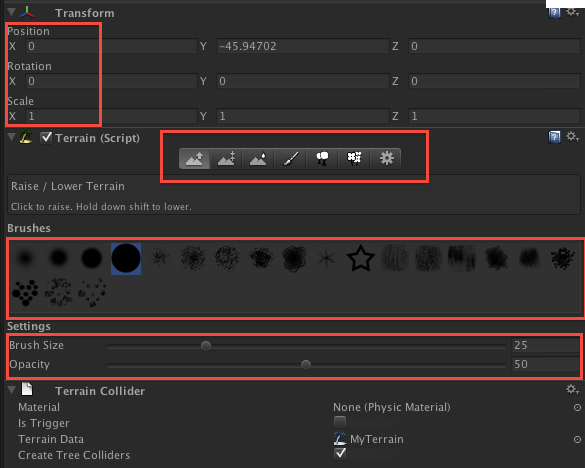Select the Paint Details tool

(x=354, y=159)
